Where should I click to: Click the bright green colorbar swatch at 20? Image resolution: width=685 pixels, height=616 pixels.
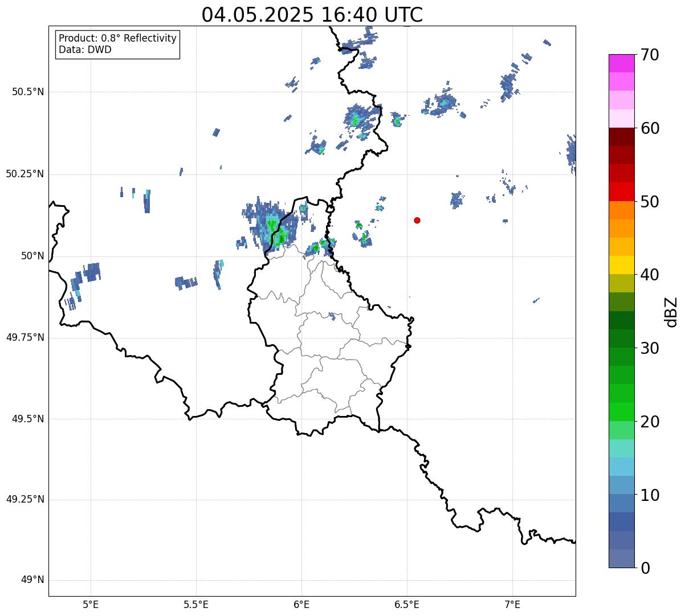(622, 412)
